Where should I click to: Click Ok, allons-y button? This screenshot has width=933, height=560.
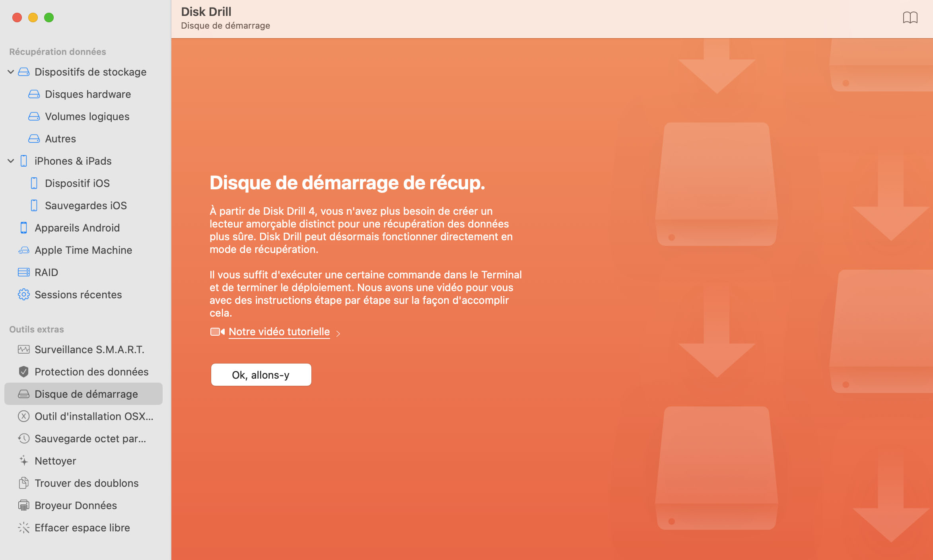(261, 375)
